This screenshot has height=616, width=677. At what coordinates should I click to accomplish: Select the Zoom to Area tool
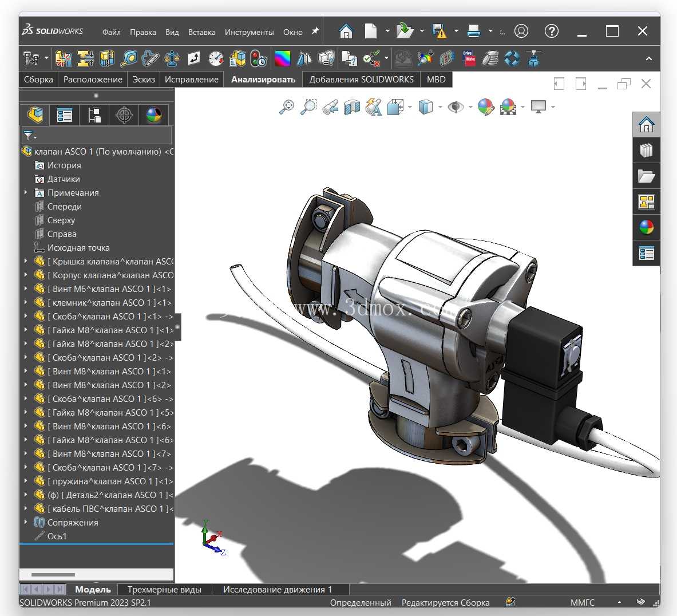click(308, 106)
